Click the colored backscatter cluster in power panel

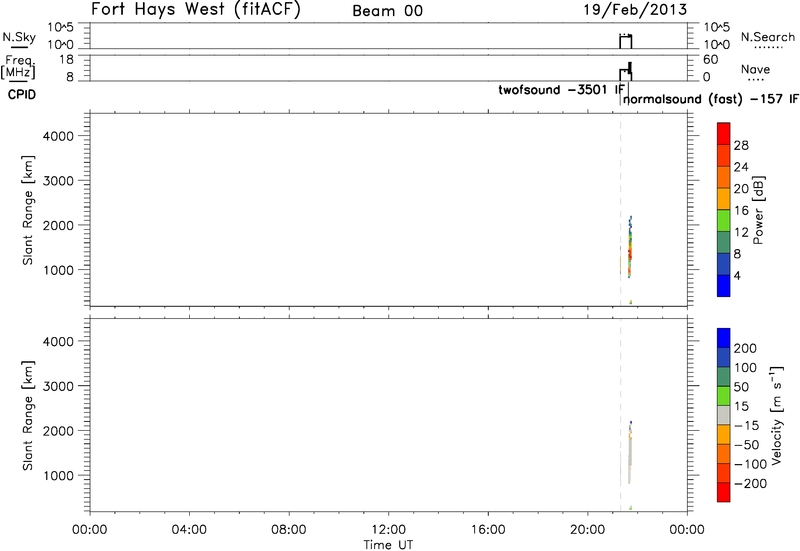(630, 247)
